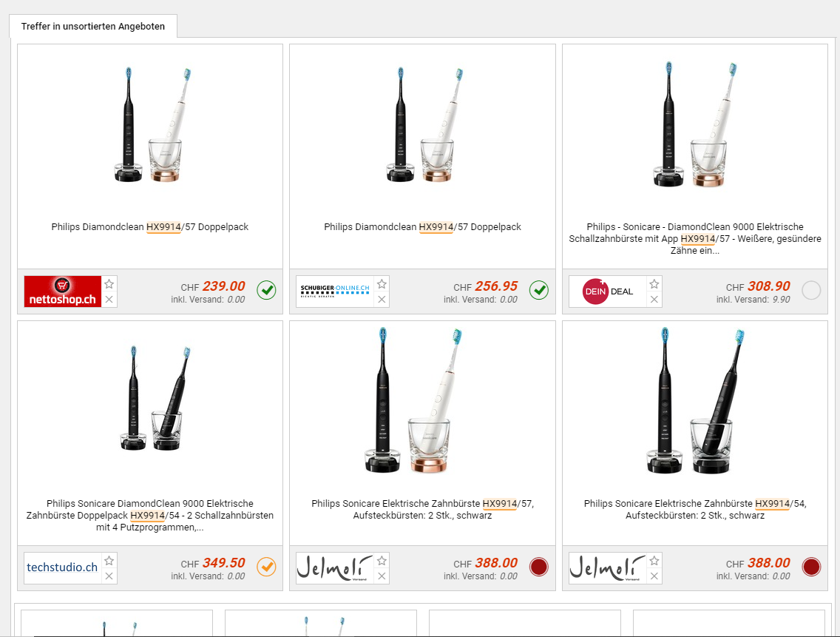Click the empty grey status circle on DeinDeal offer
This screenshot has width=840, height=637.
811,291
